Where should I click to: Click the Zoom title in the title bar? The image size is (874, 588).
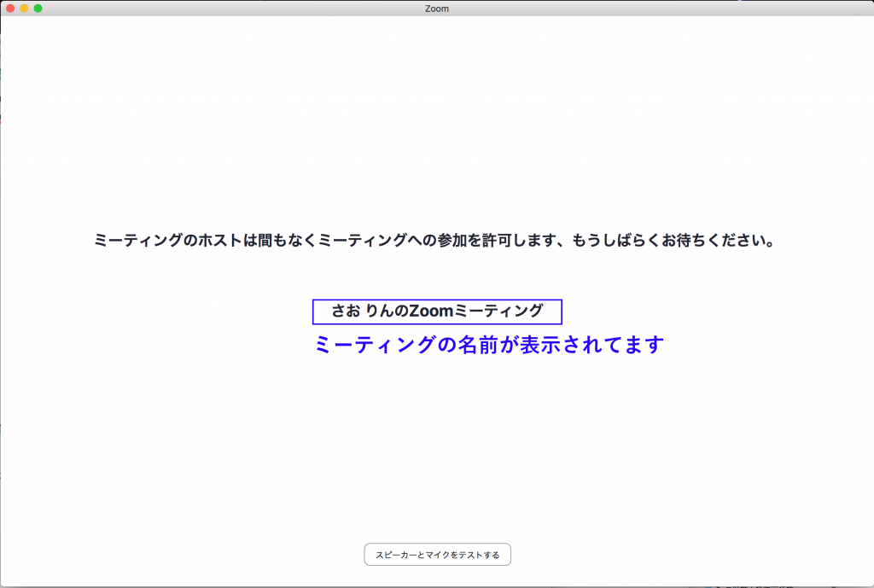(436, 9)
